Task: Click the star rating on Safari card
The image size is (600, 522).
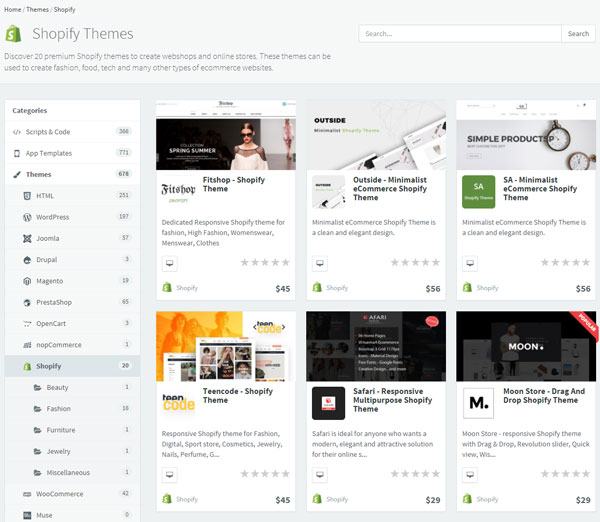Action: click(x=415, y=474)
